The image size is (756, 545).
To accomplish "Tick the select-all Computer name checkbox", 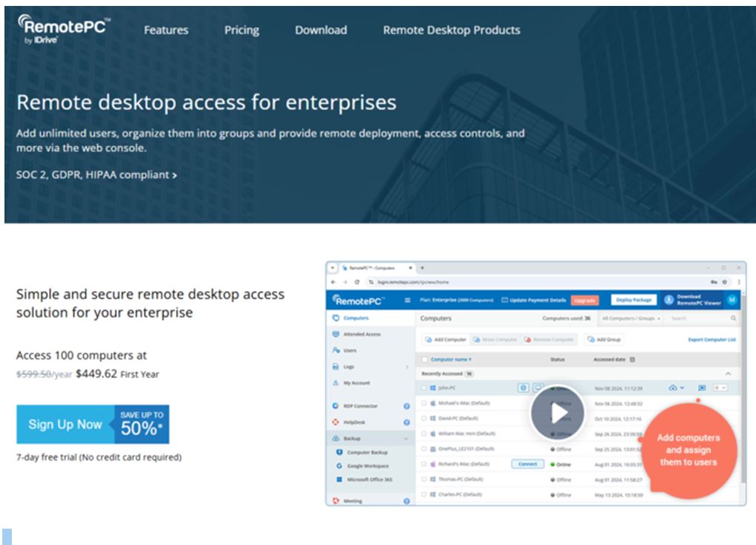I will pos(425,359).
